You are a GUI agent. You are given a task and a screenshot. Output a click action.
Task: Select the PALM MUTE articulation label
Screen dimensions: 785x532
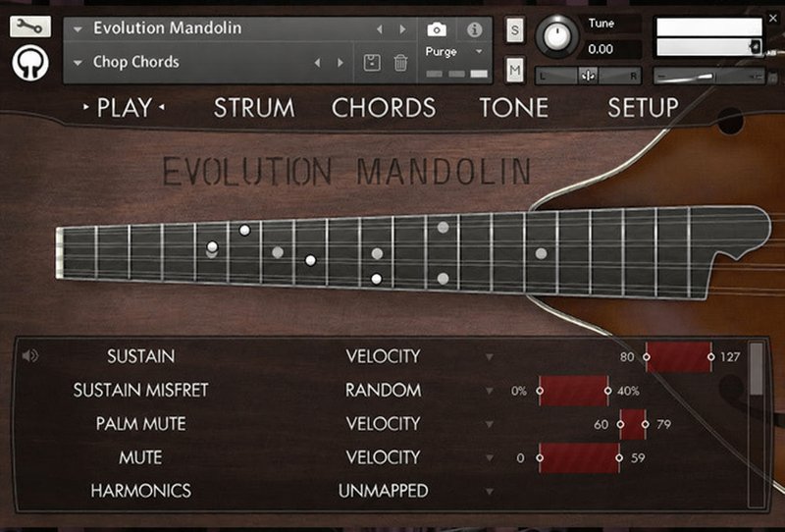click(x=140, y=423)
